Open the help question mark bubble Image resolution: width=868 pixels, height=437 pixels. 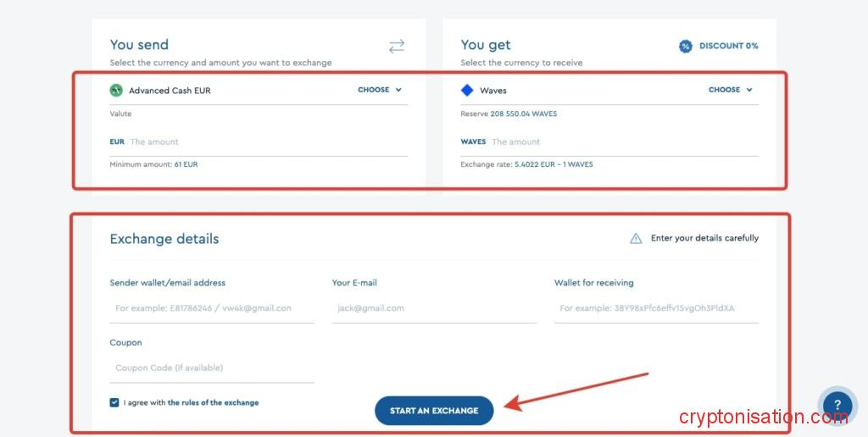pyautogui.click(x=837, y=405)
